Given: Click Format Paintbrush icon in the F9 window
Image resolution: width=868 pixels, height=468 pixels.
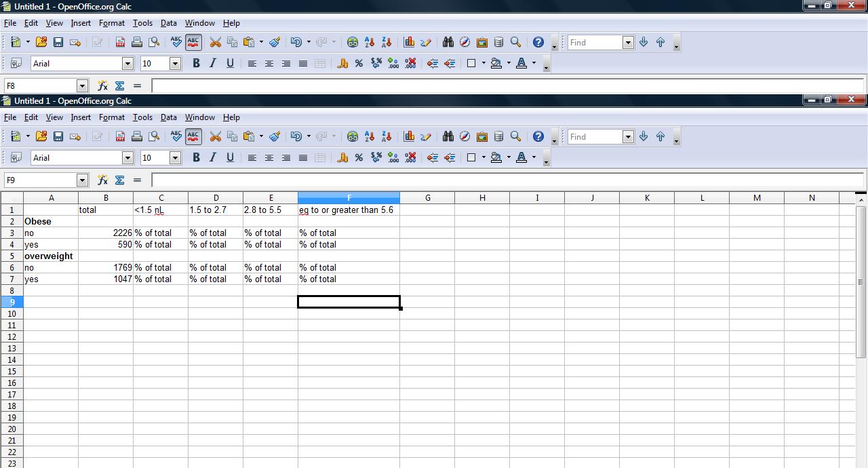Looking at the screenshot, I should [x=275, y=136].
